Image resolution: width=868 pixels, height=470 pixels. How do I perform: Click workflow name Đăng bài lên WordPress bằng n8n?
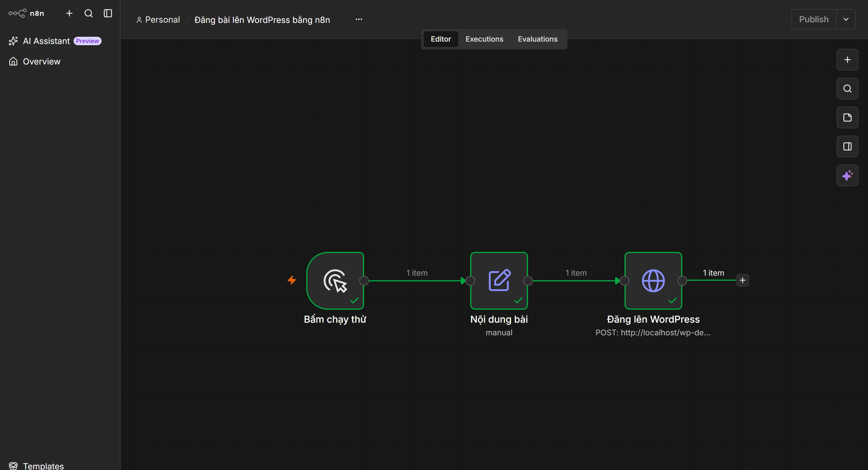[262, 20]
